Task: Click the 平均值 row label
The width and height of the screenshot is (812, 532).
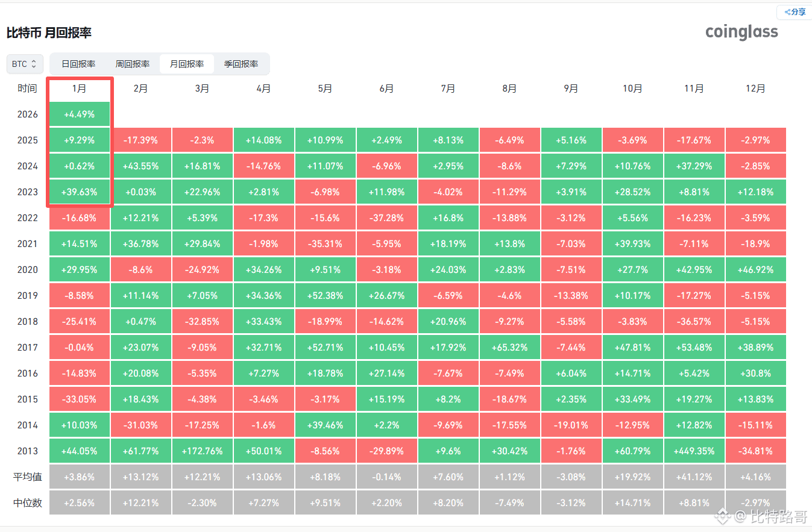Action: tap(27, 476)
